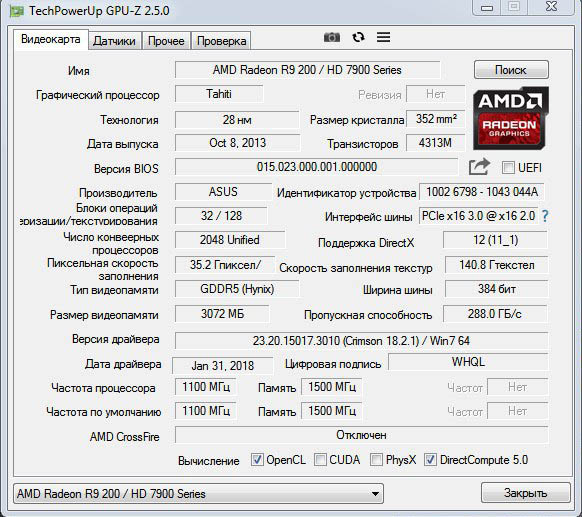Click the 1100 МГц value in Частота процессора row

pyautogui.click(x=206, y=387)
